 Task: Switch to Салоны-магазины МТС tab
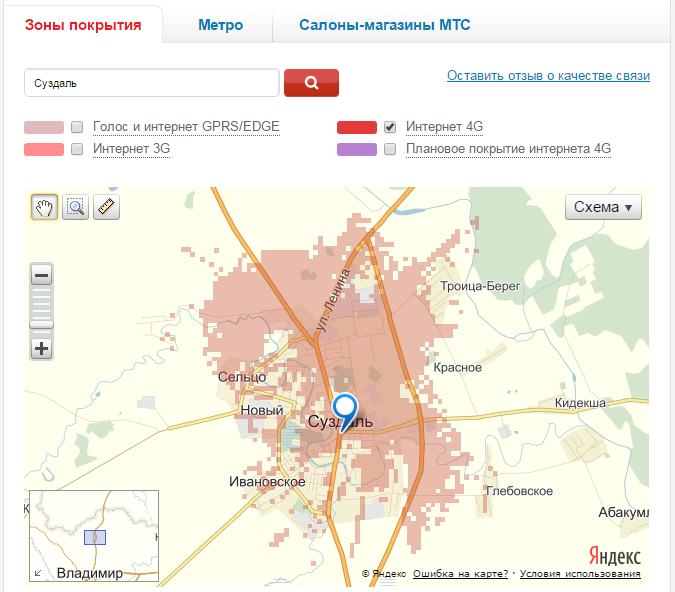pyautogui.click(x=384, y=25)
